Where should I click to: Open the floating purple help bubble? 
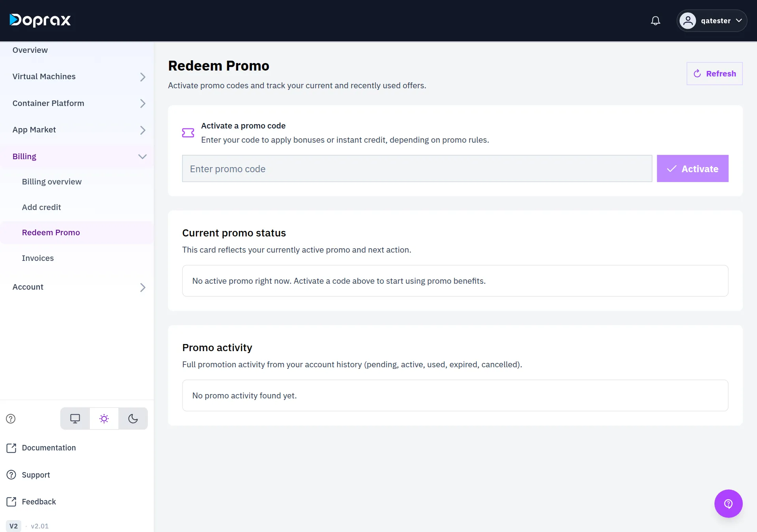click(728, 504)
